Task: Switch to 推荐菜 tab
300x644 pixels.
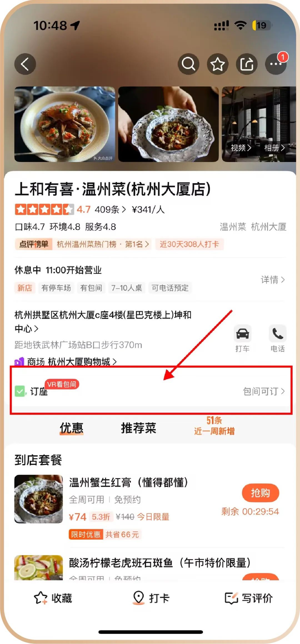Action: 139,428
